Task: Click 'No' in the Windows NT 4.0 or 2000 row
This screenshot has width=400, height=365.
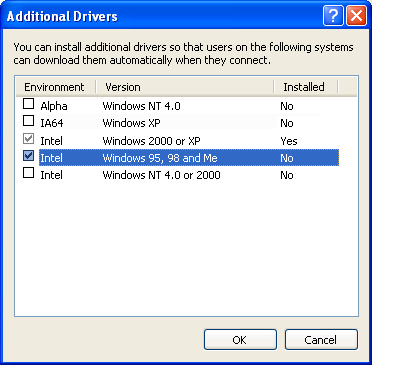Action: (x=287, y=175)
